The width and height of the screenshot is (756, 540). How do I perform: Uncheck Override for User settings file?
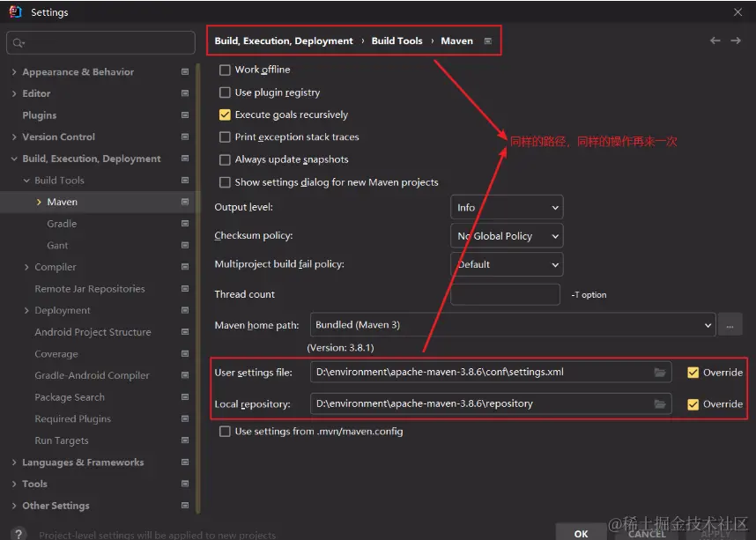693,373
